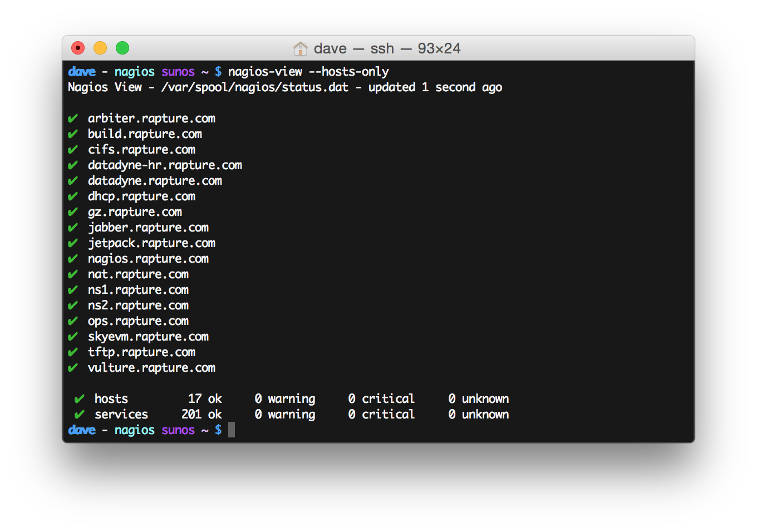This screenshot has width=757, height=532.
Task: Click the checkmark beside ns1.rapture.com
Action: [x=73, y=290]
